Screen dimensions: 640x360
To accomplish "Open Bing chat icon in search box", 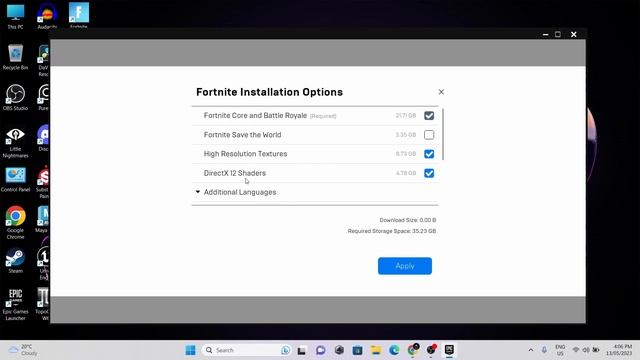I will 285,350.
